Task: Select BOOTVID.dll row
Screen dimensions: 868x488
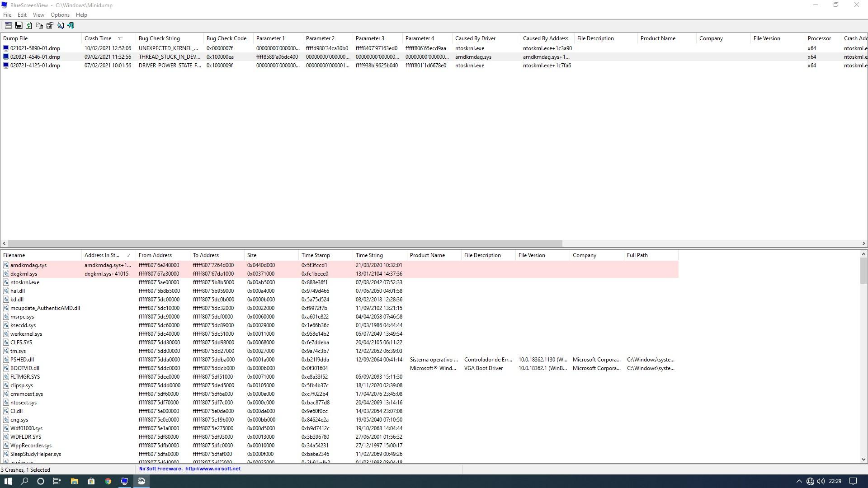Action: [339, 368]
